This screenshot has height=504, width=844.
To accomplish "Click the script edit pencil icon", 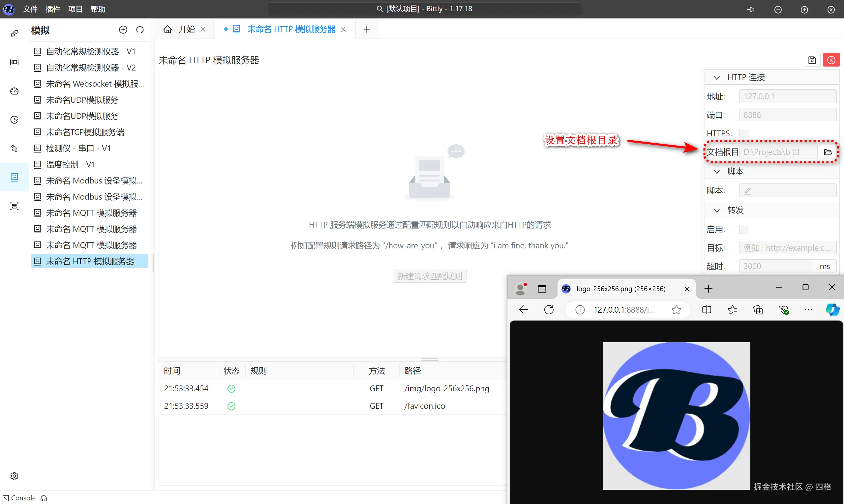I will coord(747,191).
